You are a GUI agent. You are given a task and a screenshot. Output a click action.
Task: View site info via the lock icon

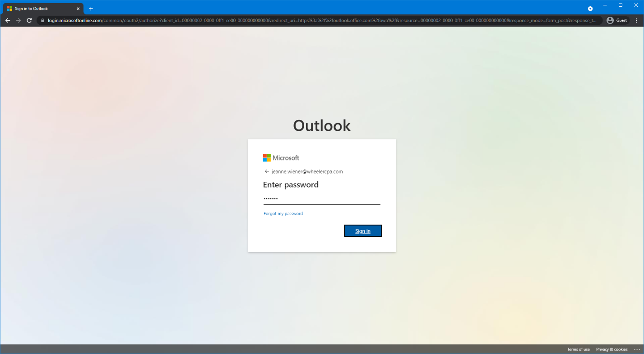42,20
